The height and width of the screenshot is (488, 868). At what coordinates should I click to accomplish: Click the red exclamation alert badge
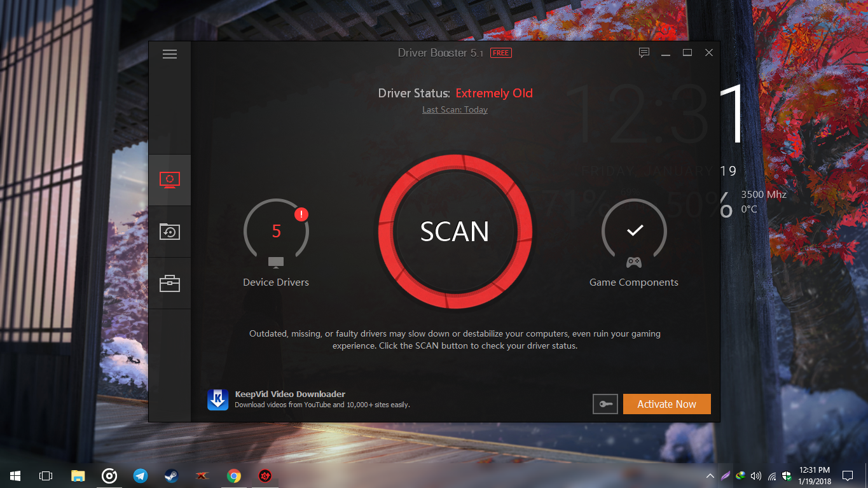(x=301, y=214)
